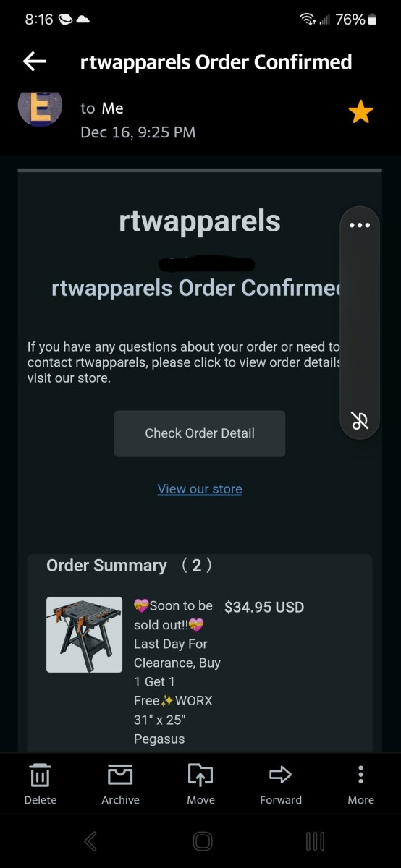Screen dimensions: 401x868
Task: Tap the email subject title in header
Action: point(216,61)
